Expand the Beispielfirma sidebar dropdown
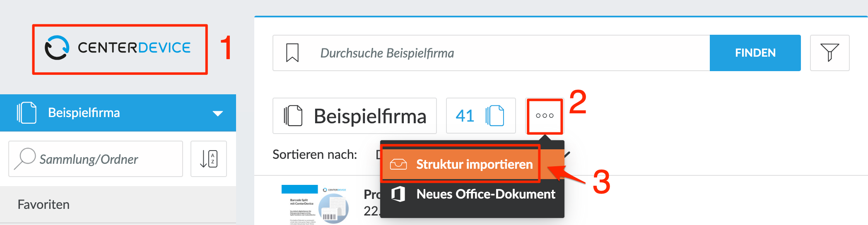The image size is (868, 225). 217,113
